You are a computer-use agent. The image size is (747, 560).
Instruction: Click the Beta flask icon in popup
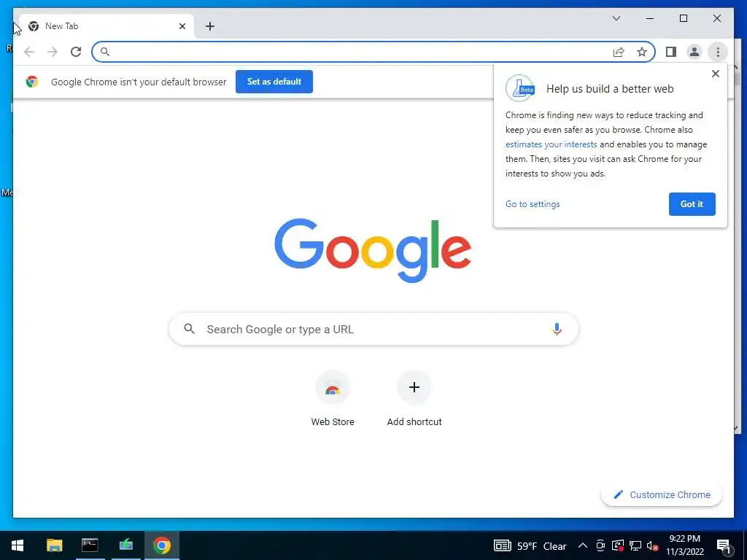coord(520,88)
